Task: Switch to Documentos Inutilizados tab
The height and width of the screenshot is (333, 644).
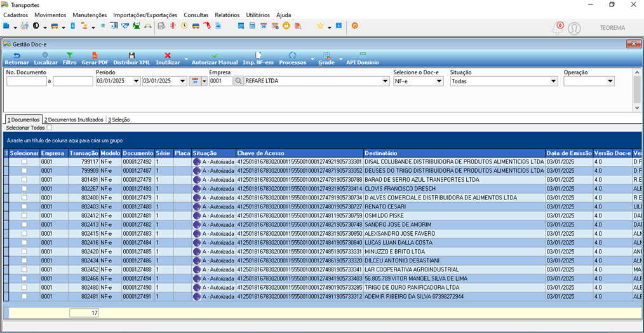Action: tap(74, 119)
